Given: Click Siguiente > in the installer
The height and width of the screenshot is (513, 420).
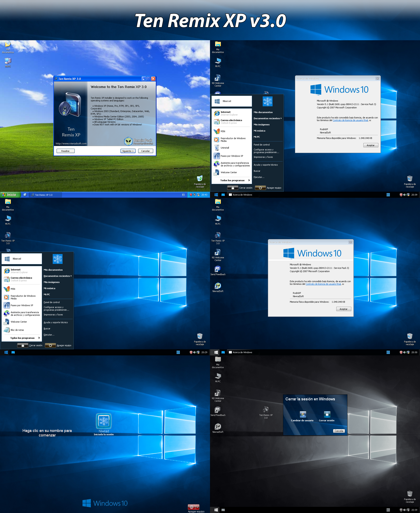Looking at the screenshot, I should tap(128, 151).
